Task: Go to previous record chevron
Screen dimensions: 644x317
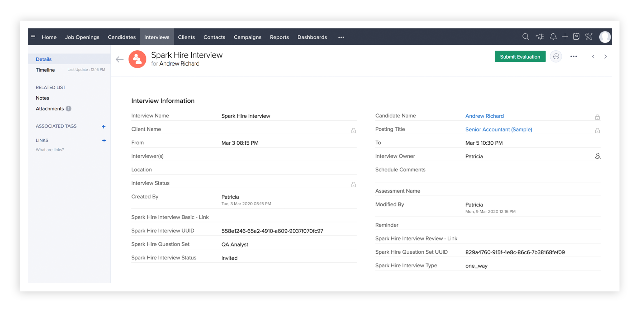Action: pyautogui.click(x=593, y=57)
